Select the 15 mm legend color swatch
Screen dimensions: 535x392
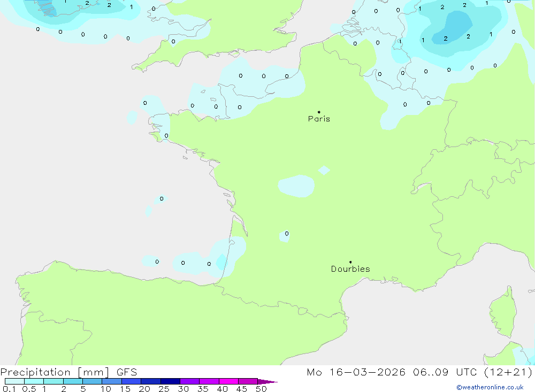point(132,381)
